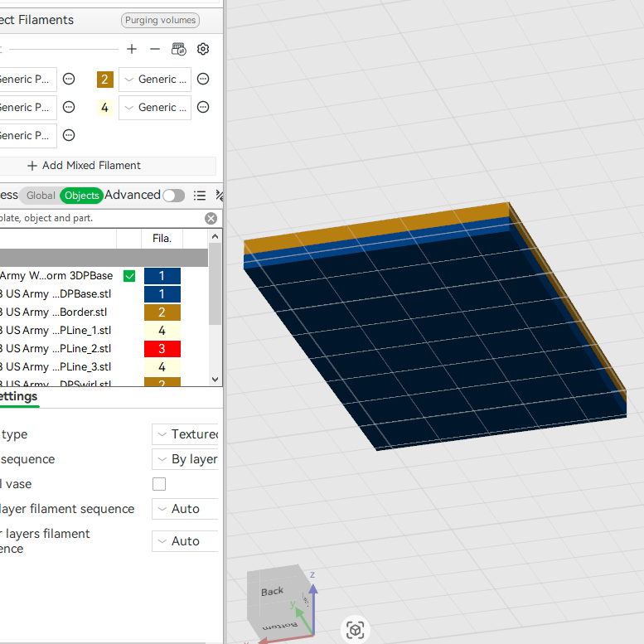Image resolution: width=644 pixels, height=644 pixels.
Task: Click the AMS sync filaments icon
Action: tap(179, 49)
